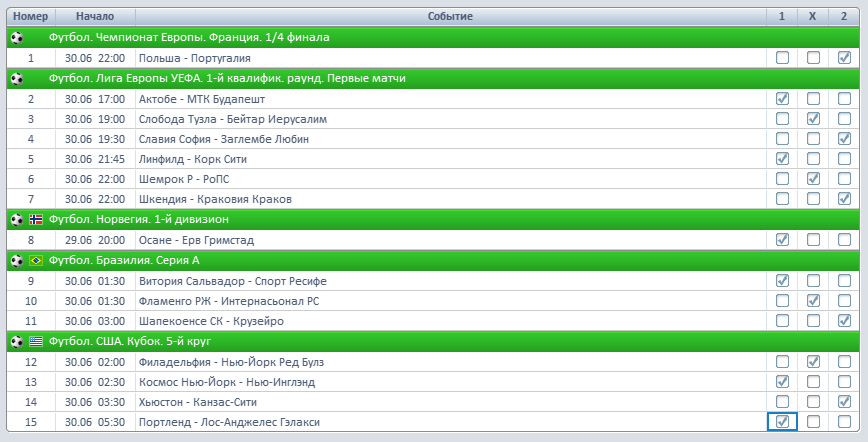Screen dimensions: 868x442
Task: Uncheck draw X for Филадельфия match
Action: pos(813,361)
